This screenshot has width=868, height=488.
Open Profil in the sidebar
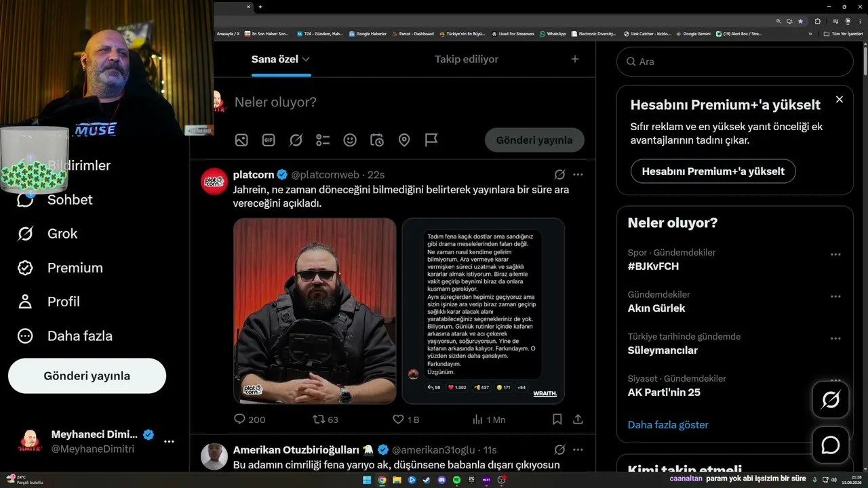point(49,302)
